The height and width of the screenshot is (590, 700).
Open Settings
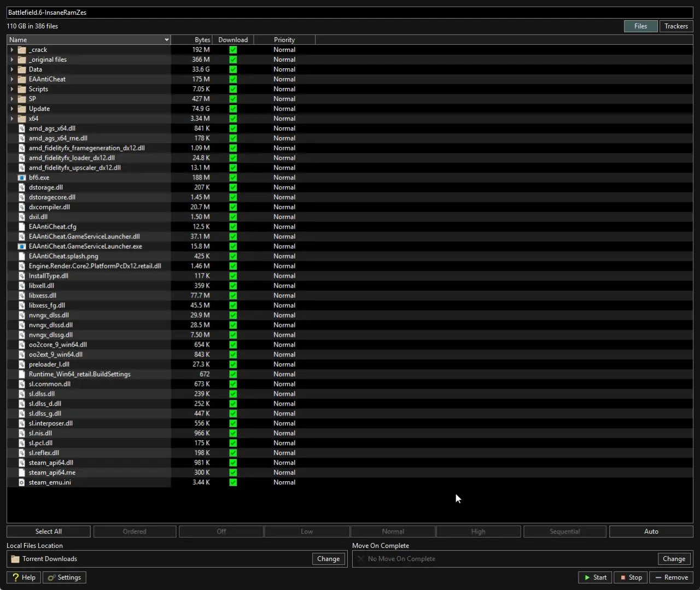65,577
